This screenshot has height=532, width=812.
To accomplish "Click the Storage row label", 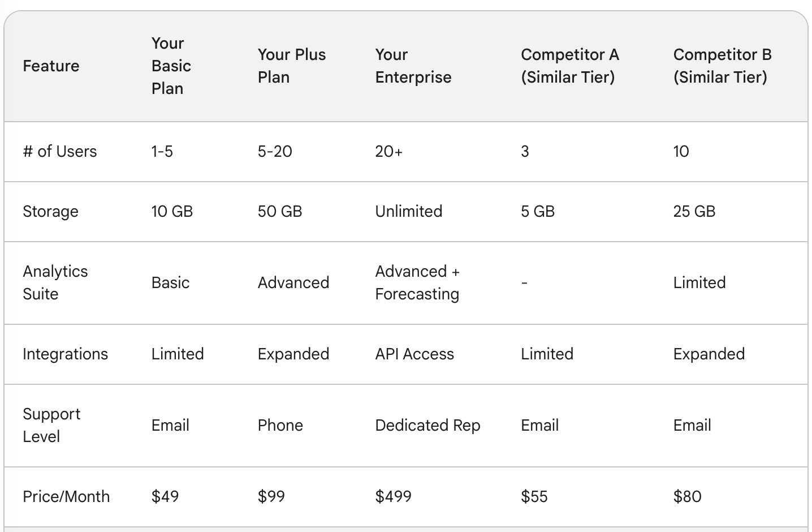I will (x=50, y=212).
